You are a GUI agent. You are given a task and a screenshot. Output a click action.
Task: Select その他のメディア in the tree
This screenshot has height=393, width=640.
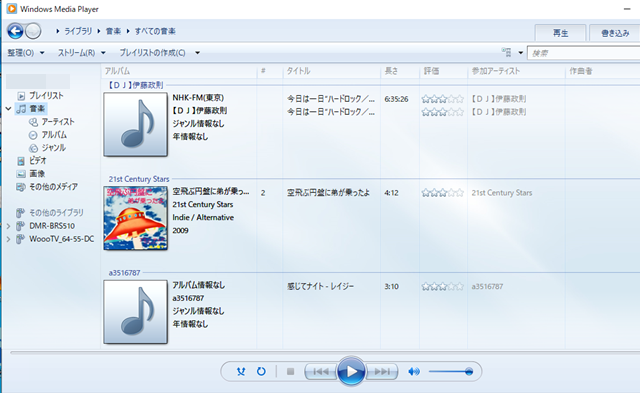[53, 187]
